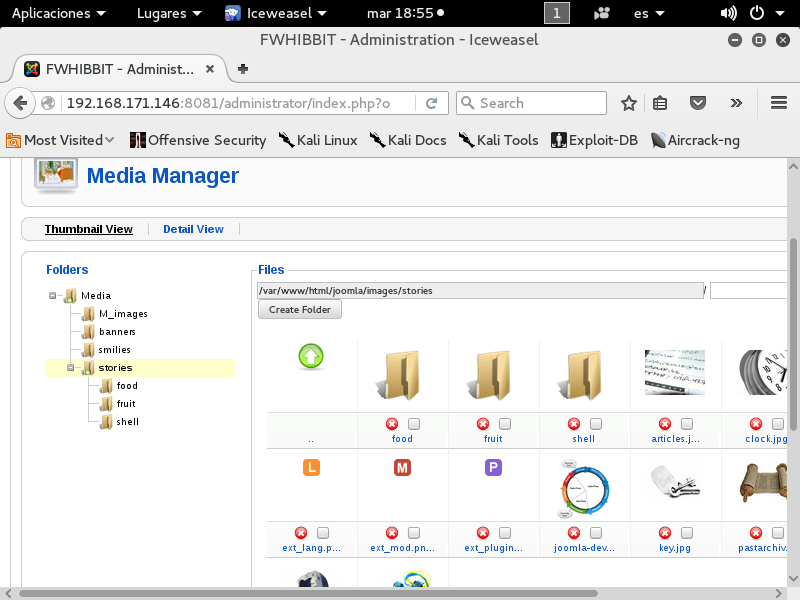This screenshot has width=800, height=600.
Task: Click the vertical page scrollbar
Action: pyautogui.click(x=793, y=334)
